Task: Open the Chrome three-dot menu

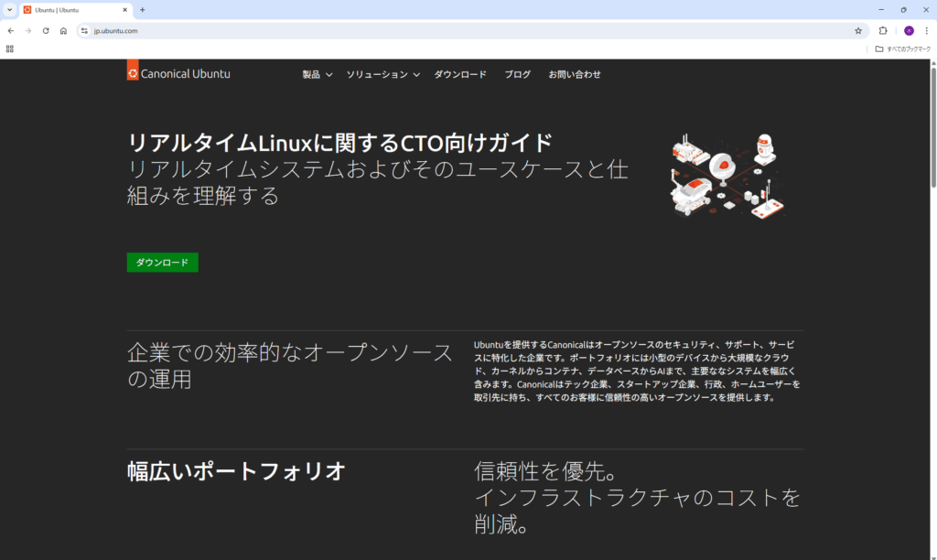Action: (926, 30)
